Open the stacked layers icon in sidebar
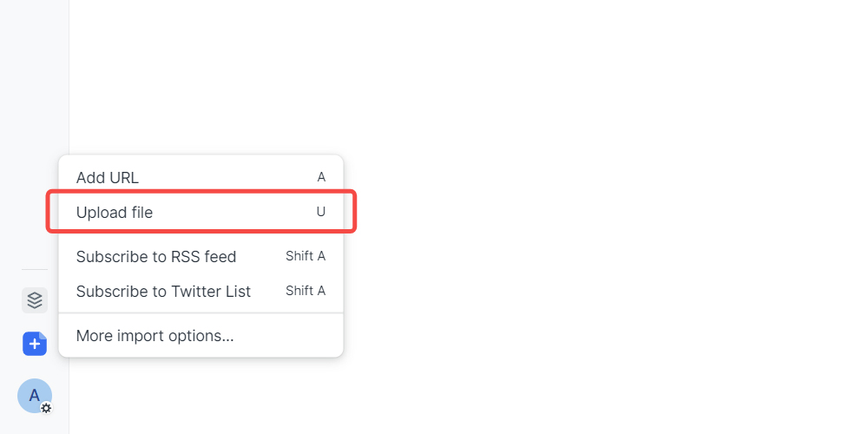 point(35,300)
